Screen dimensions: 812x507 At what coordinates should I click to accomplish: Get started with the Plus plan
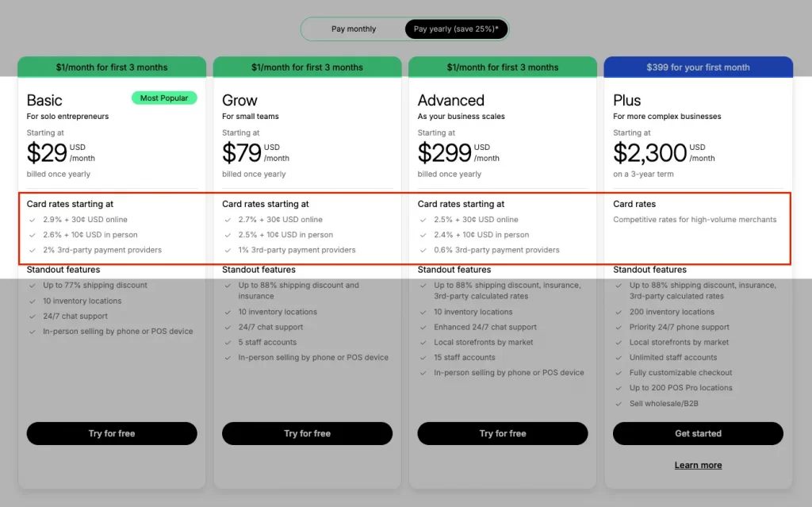coord(698,433)
